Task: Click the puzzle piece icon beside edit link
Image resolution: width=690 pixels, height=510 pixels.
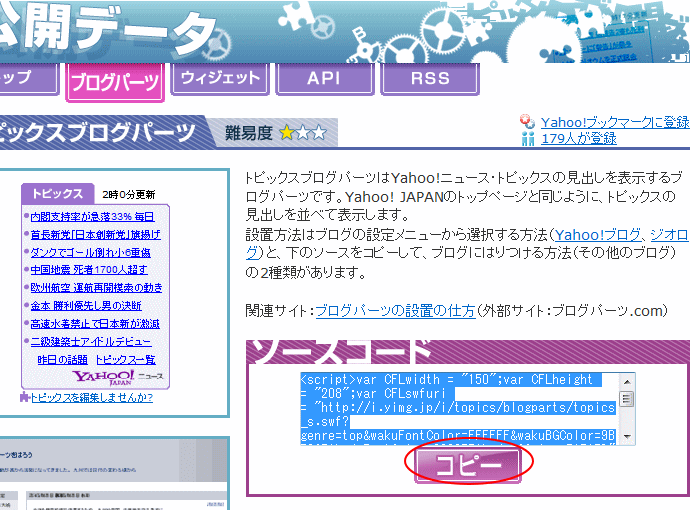Action: tap(25, 397)
